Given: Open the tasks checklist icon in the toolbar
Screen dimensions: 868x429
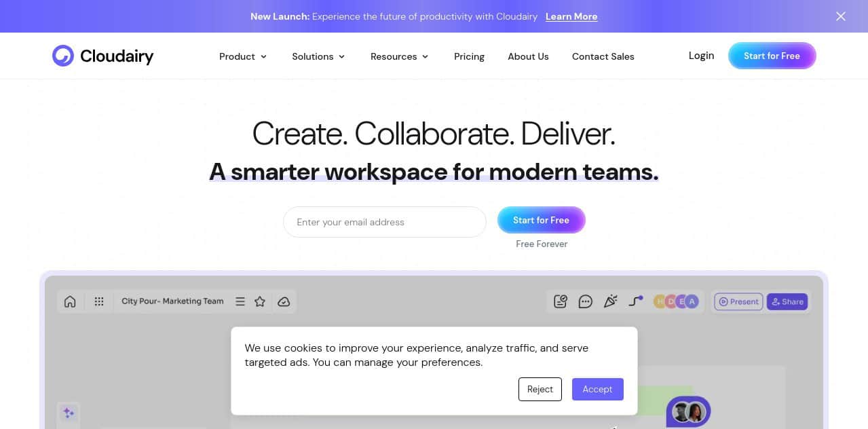Looking at the screenshot, I should click(x=560, y=301).
